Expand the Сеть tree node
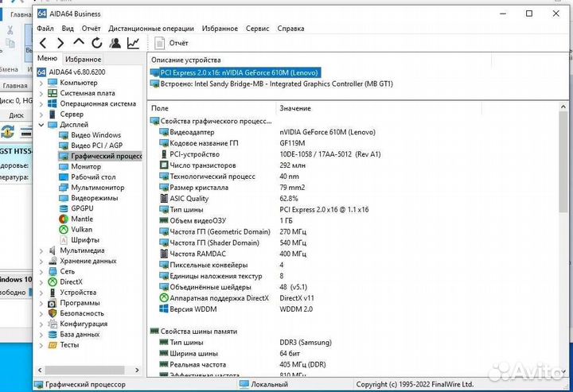Image resolution: width=573 pixels, height=392 pixels. (x=41, y=272)
